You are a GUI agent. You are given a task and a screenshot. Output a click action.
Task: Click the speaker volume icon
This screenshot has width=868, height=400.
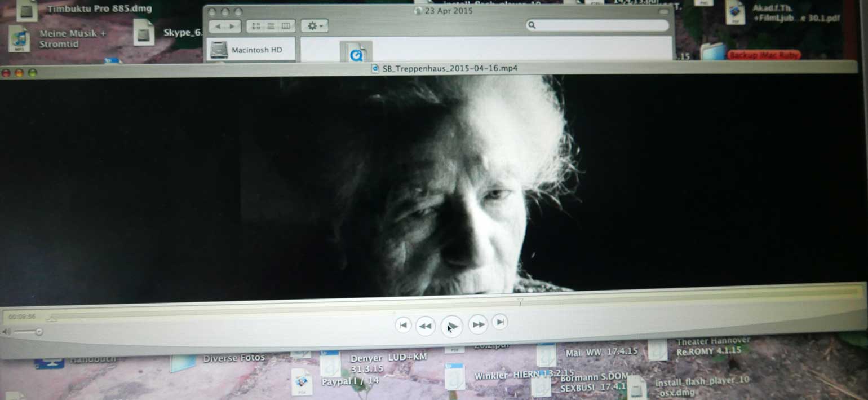click(x=7, y=332)
